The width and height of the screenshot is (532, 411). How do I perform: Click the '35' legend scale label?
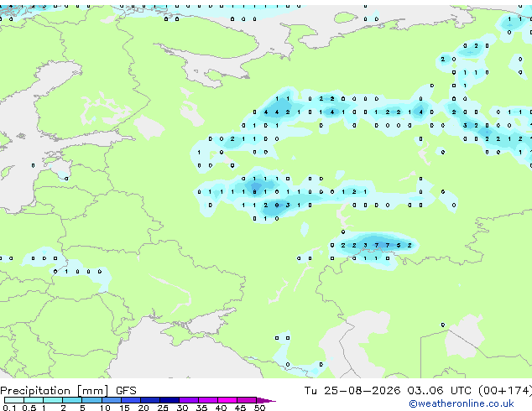201,408
